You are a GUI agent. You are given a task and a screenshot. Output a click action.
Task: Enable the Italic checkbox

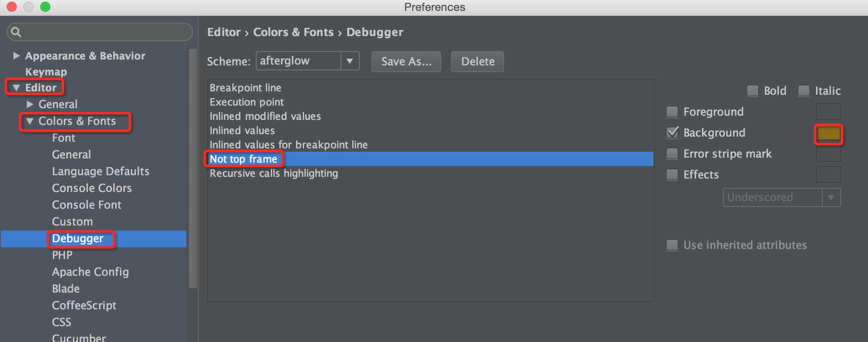(803, 91)
